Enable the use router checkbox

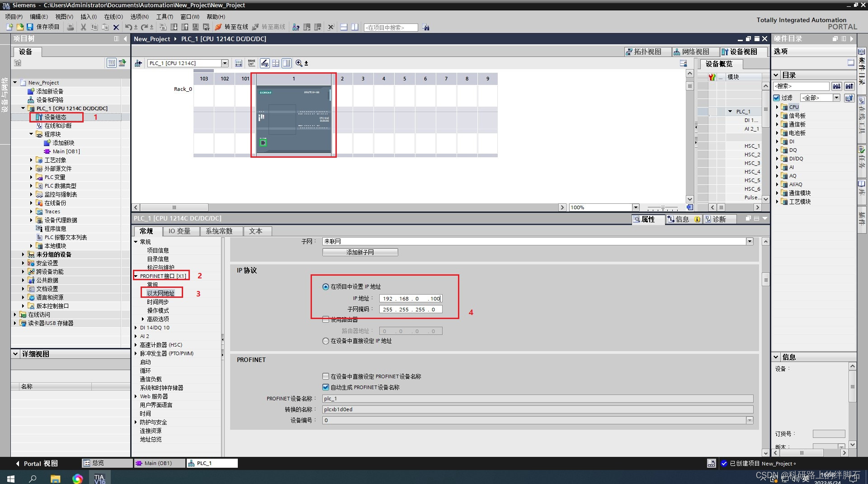click(325, 320)
